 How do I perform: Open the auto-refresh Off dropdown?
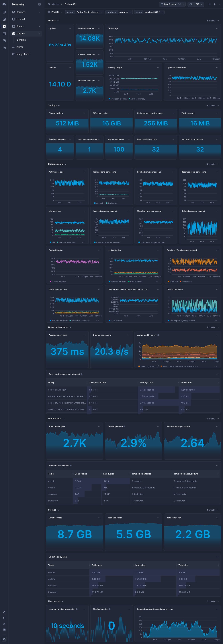click(199, 4)
